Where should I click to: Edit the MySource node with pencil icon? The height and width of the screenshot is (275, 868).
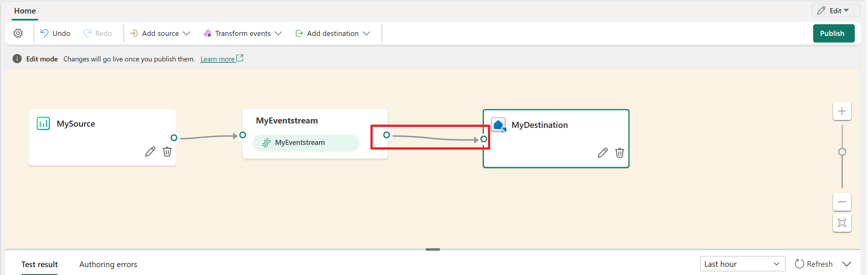tap(150, 152)
